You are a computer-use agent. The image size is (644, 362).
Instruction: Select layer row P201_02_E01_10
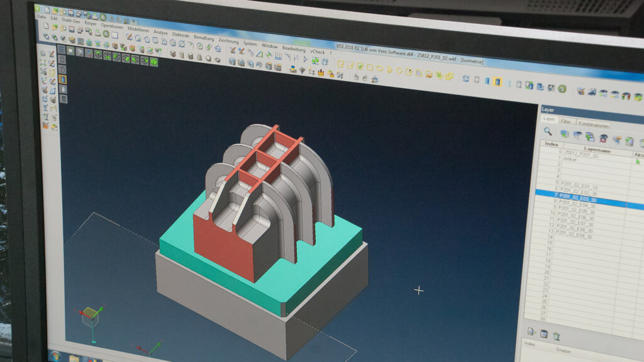(579, 186)
